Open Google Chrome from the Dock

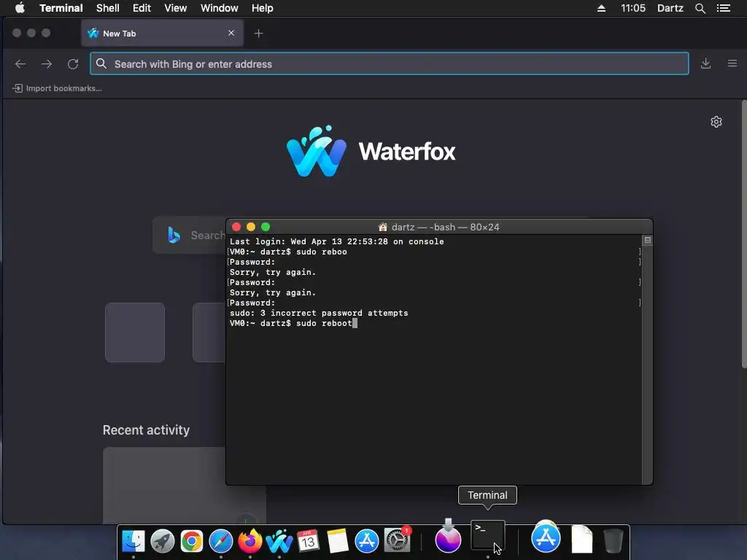(192, 541)
